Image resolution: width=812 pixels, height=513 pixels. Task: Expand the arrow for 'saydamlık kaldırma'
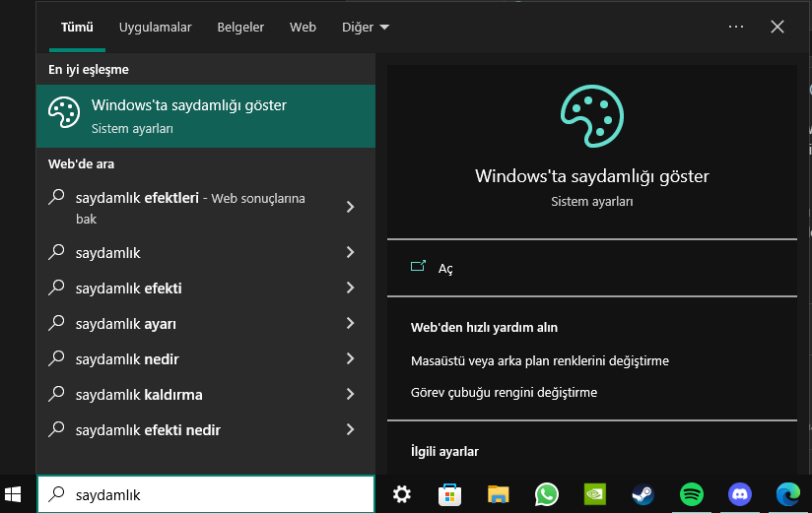(350, 394)
